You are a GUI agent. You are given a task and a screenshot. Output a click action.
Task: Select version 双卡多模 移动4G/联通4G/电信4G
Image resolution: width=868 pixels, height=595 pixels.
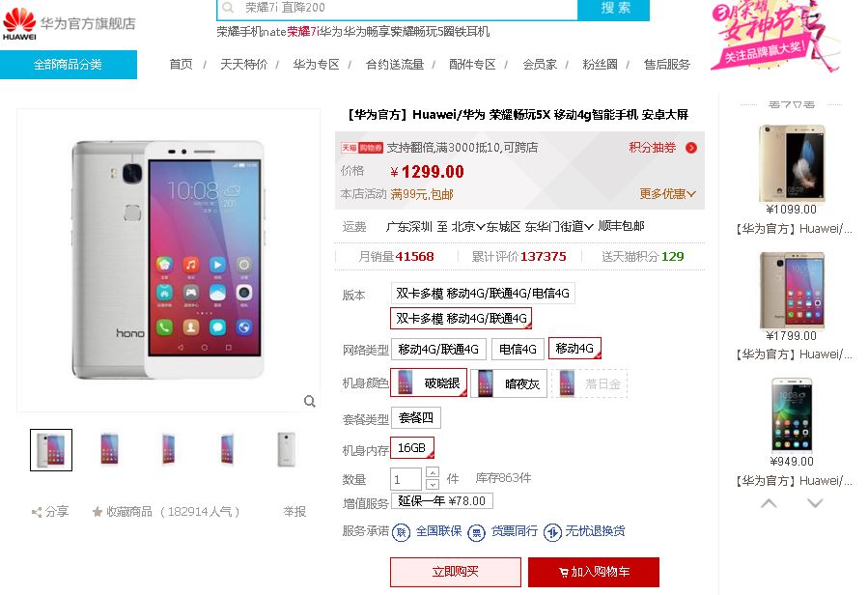coord(483,293)
